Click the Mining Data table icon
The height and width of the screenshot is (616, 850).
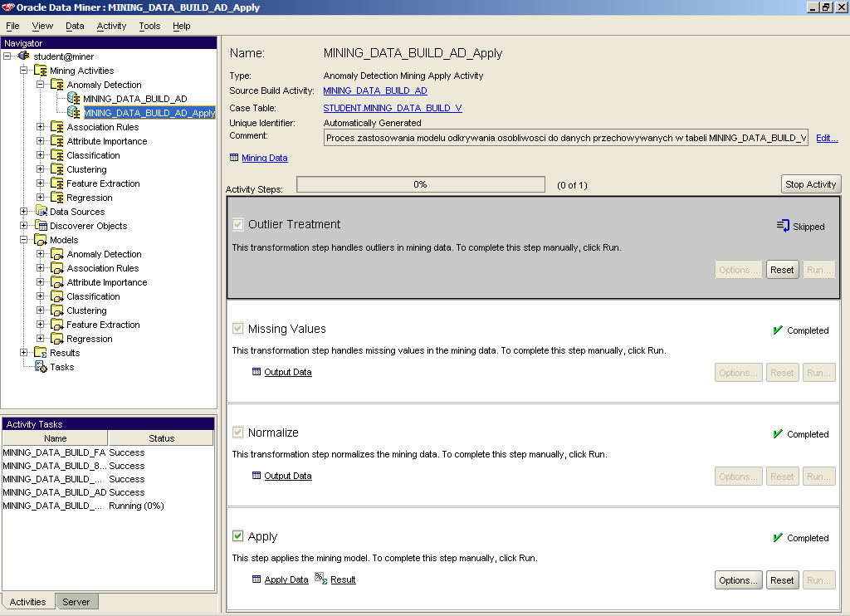(x=234, y=157)
